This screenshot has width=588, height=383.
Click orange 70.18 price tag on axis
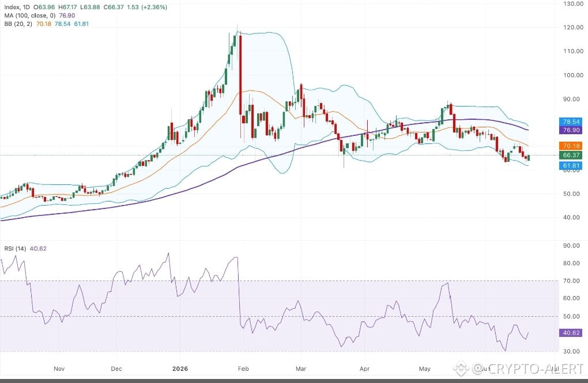point(571,146)
